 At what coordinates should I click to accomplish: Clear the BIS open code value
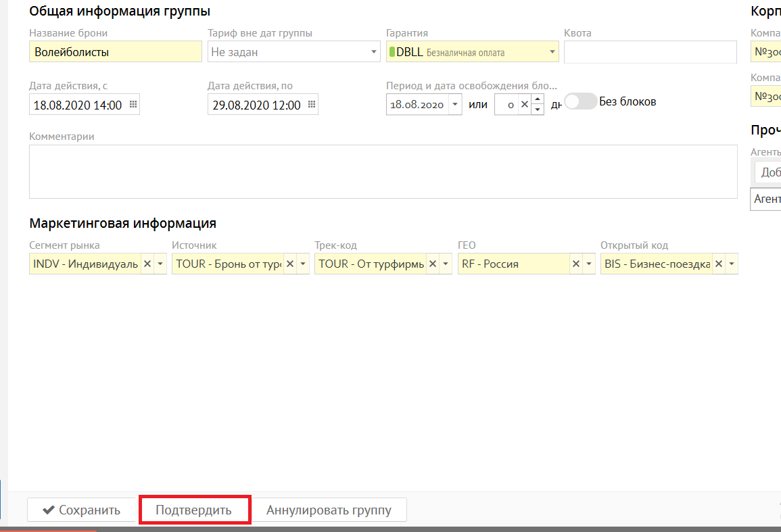click(x=718, y=264)
